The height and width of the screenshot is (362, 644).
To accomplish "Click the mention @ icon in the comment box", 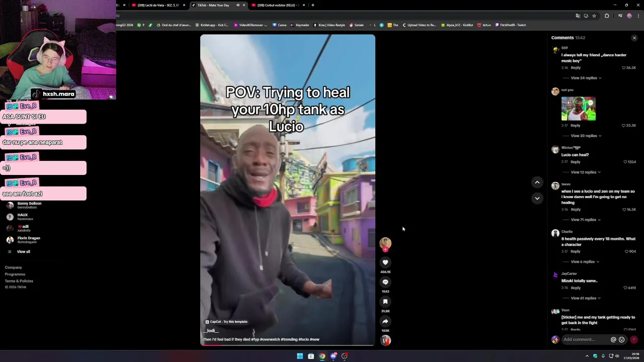I will point(613,339).
